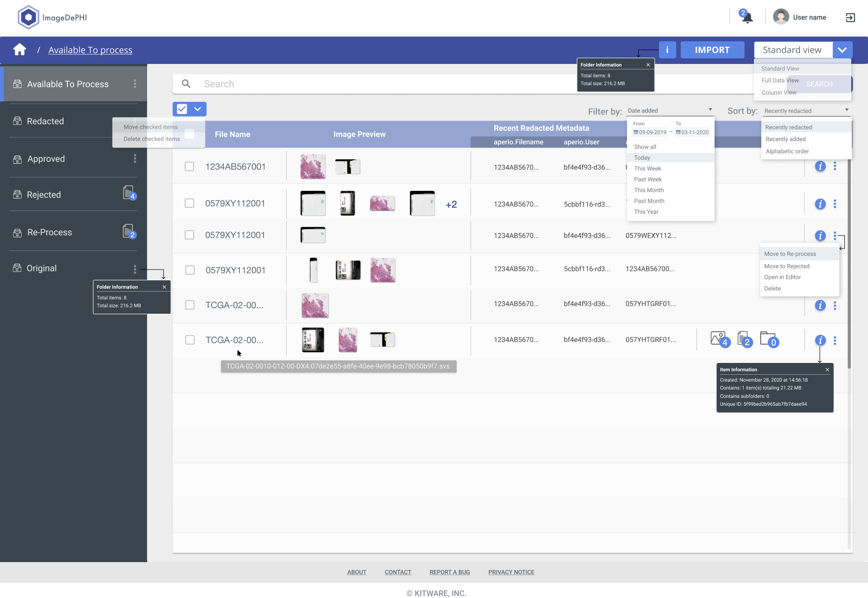Screen dimensions: 868x598
Task: Click the search magnifier icon
Action: [x=186, y=84]
